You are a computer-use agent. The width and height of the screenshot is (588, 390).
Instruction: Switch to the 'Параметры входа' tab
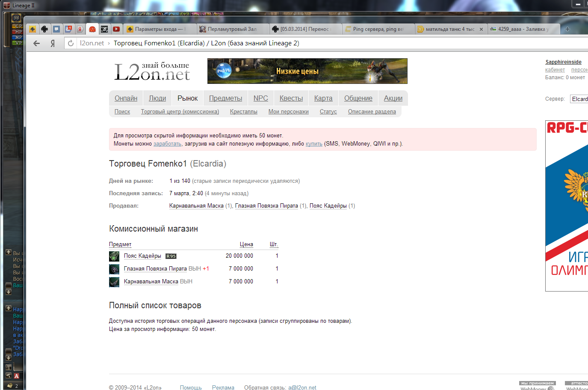click(x=160, y=29)
